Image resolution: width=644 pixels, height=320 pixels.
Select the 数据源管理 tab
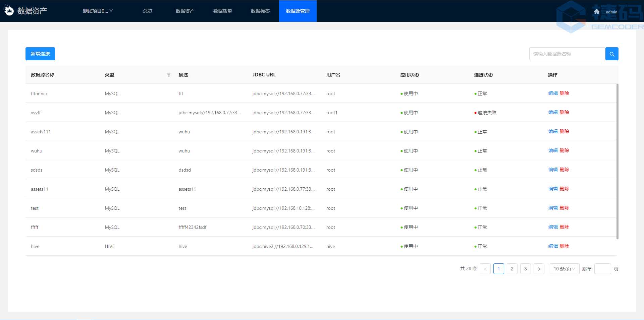tap(298, 11)
